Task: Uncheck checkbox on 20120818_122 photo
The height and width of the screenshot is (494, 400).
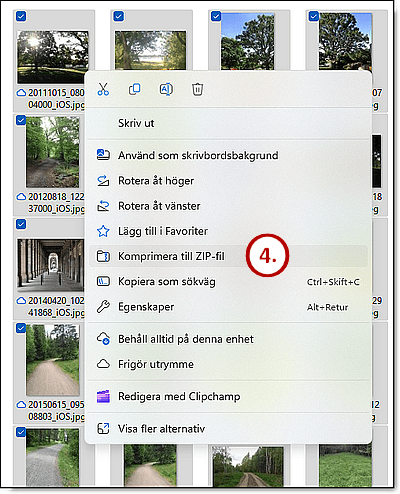Action: pyautogui.click(x=21, y=120)
